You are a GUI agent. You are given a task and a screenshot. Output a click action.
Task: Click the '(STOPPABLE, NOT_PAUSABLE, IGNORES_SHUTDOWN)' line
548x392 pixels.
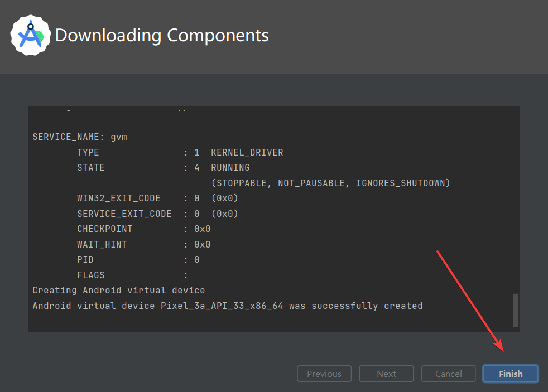point(330,183)
